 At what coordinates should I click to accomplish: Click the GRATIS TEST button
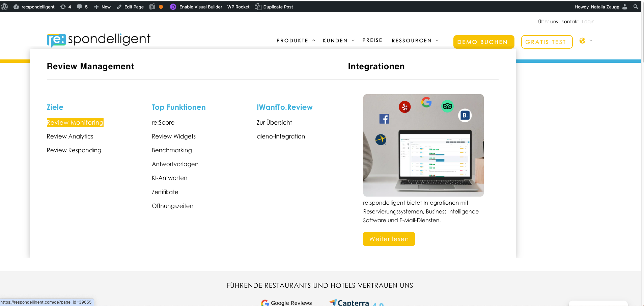(x=547, y=42)
